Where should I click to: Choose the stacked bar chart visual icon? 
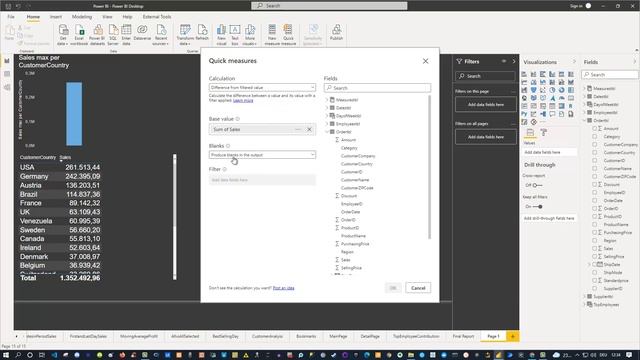point(524,74)
